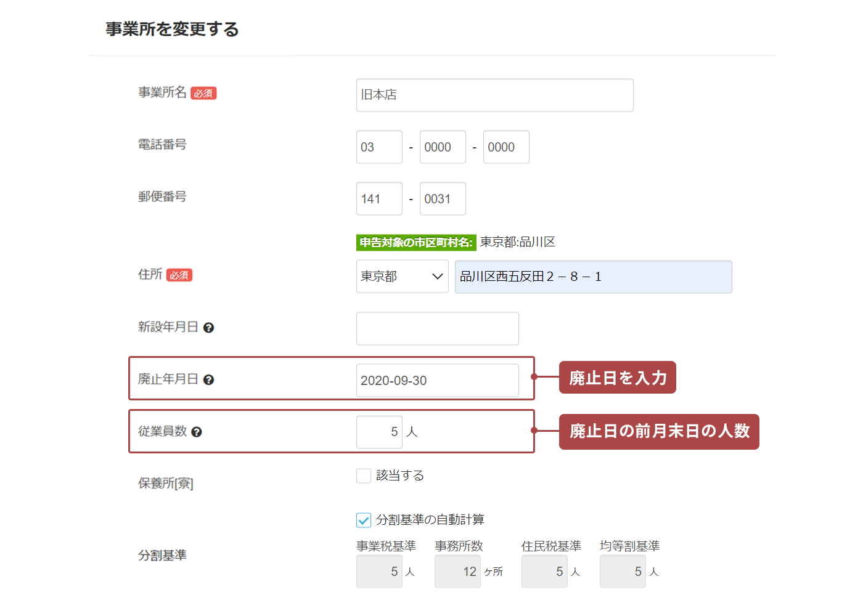Click the 必須 badge next to 住所

click(179, 275)
